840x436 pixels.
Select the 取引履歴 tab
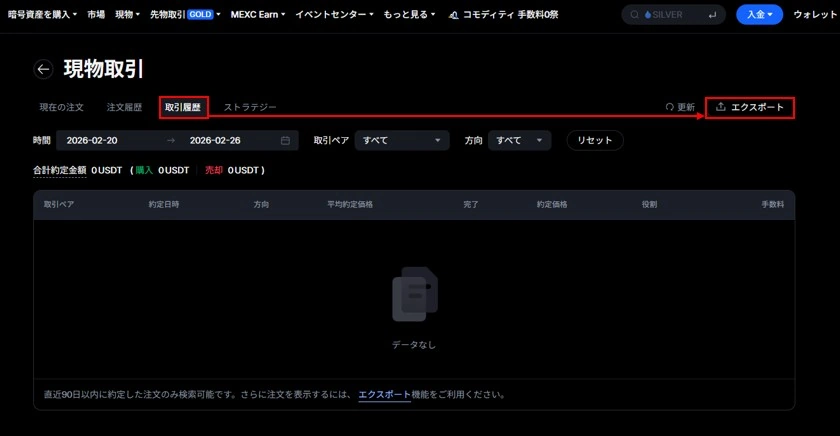[183, 107]
